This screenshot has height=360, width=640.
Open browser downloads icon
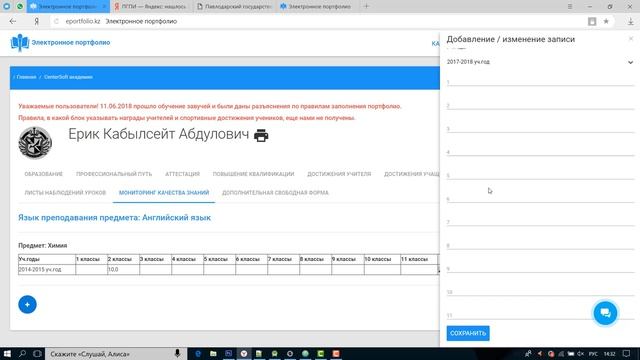click(630, 21)
